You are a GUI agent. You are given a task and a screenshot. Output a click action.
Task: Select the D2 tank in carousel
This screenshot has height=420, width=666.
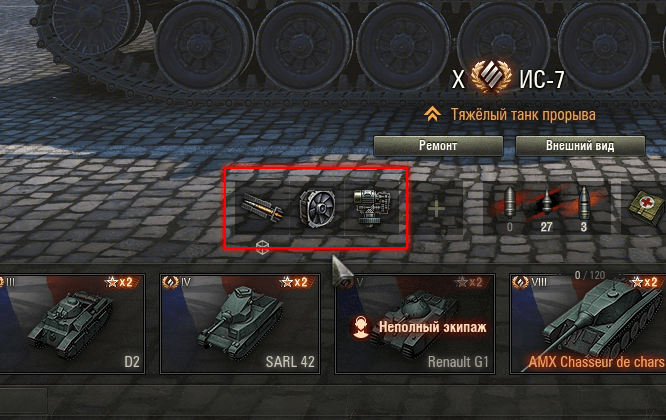tap(71, 324)
